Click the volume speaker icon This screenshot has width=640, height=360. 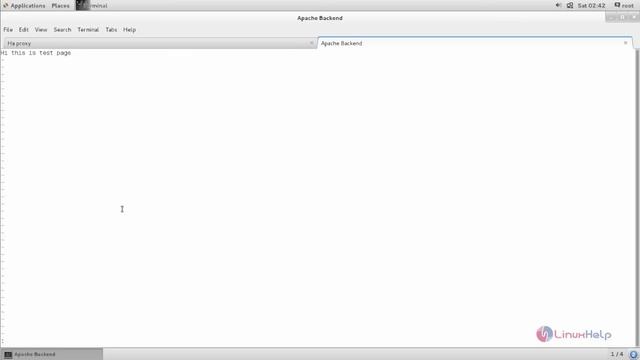pos(558,5)
